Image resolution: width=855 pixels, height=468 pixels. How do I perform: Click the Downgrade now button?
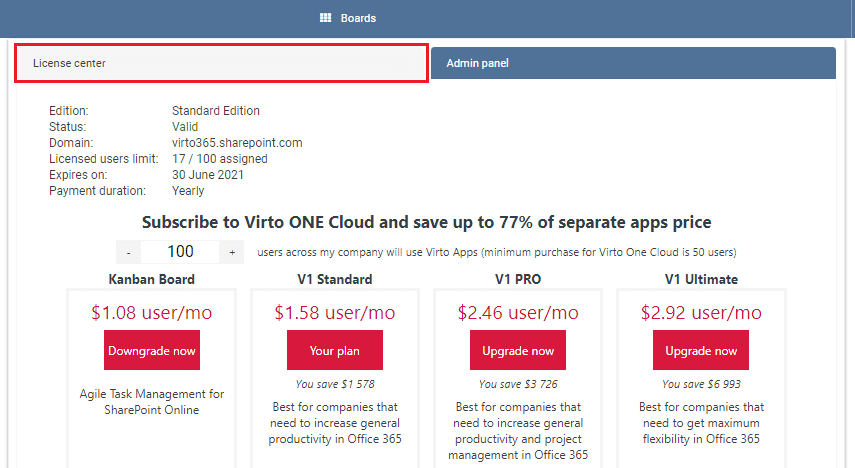click(x=152, y=350)
